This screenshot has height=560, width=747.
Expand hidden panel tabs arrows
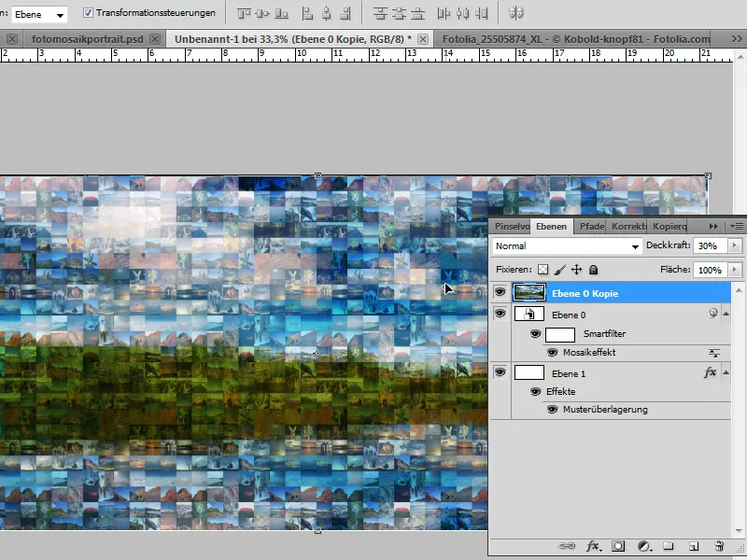[713, 227]
